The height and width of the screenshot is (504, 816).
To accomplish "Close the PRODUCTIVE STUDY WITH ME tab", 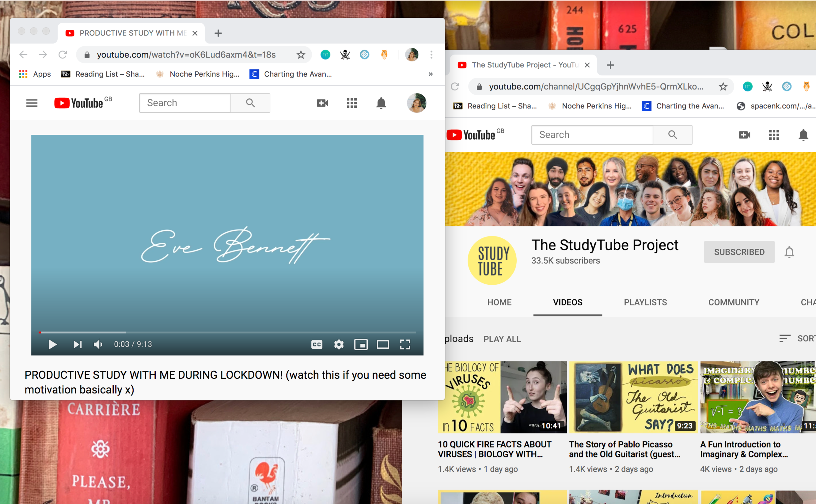I will pos(195,33).
